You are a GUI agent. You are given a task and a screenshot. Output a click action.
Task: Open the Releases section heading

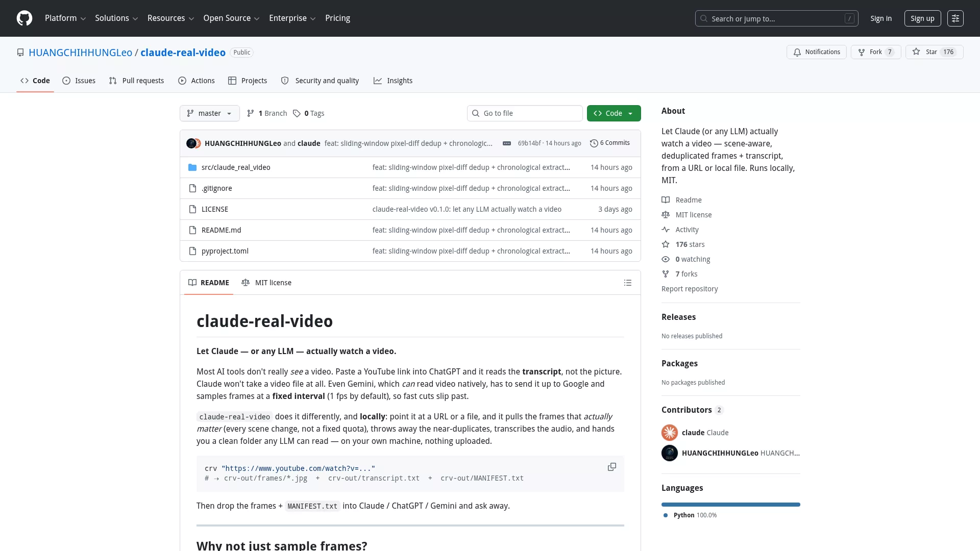[x=678, y=317]
